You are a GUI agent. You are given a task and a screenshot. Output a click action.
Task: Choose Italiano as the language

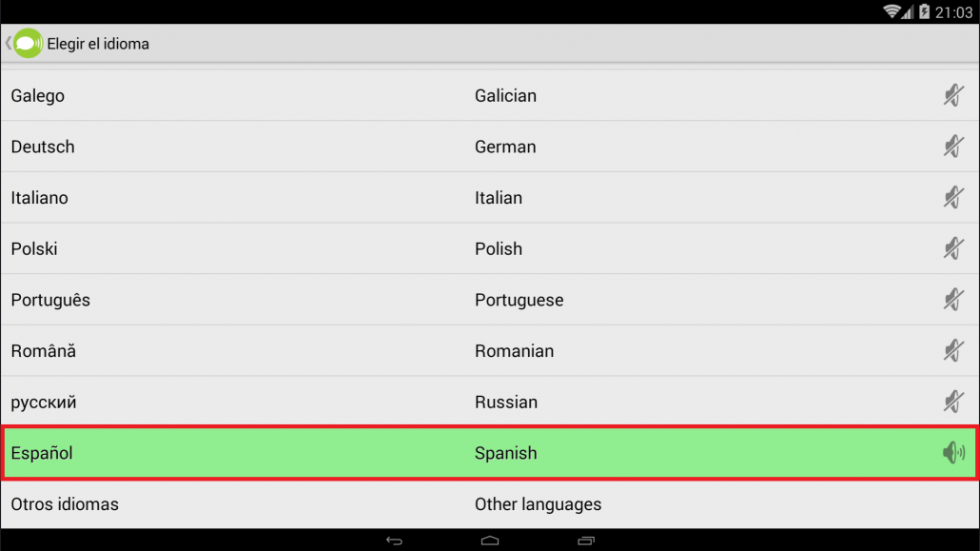[x=490, y=198]
